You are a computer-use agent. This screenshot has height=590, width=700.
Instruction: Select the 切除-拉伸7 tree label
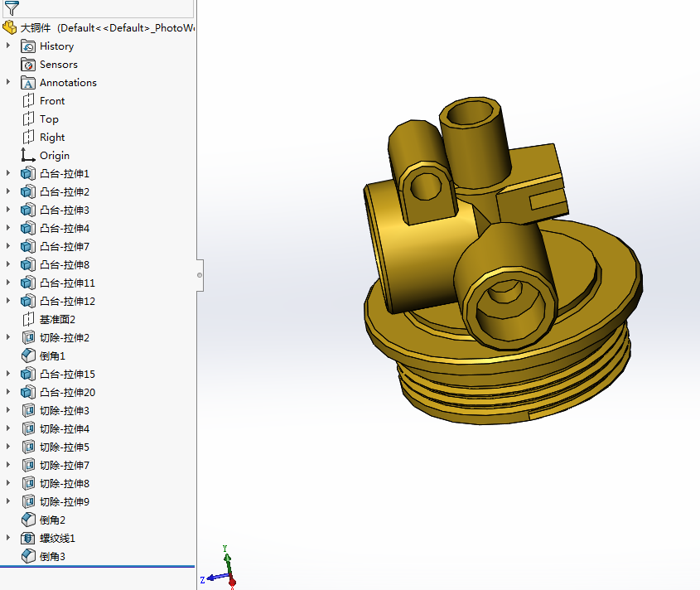tap(65, 466)
